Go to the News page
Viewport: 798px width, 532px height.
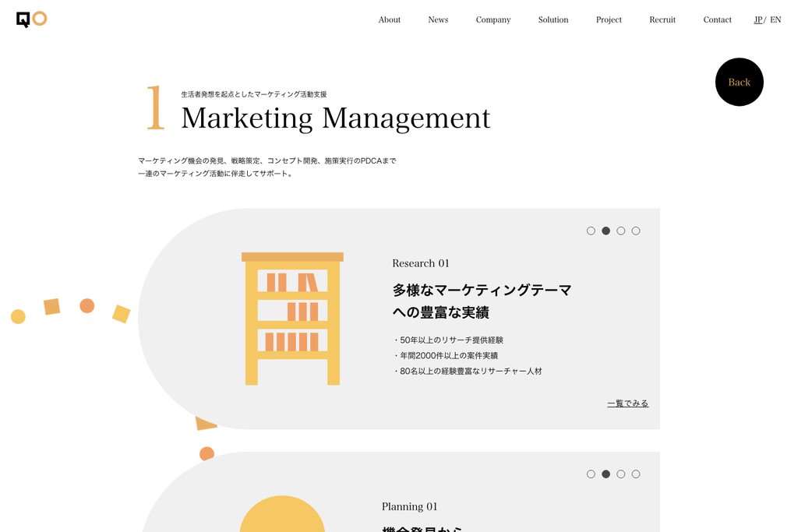[438, 19]
